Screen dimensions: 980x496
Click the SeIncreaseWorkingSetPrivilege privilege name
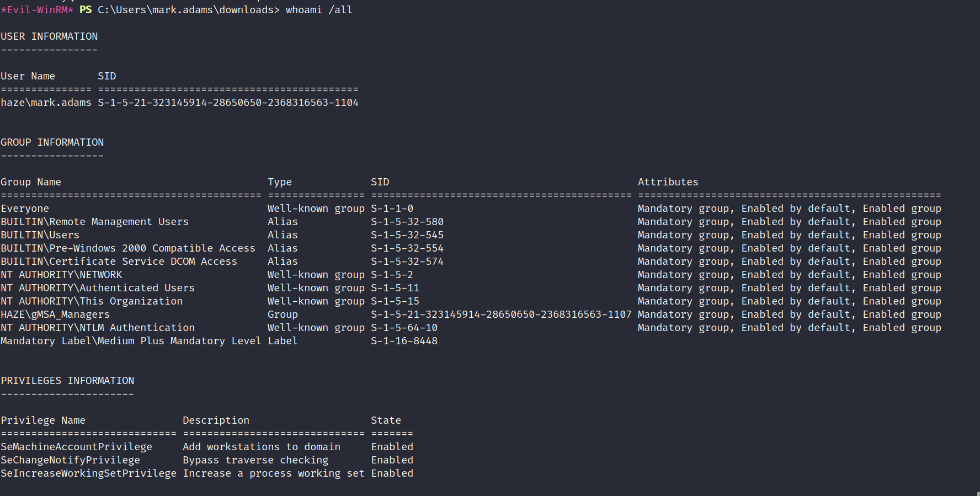coord(88,473)
